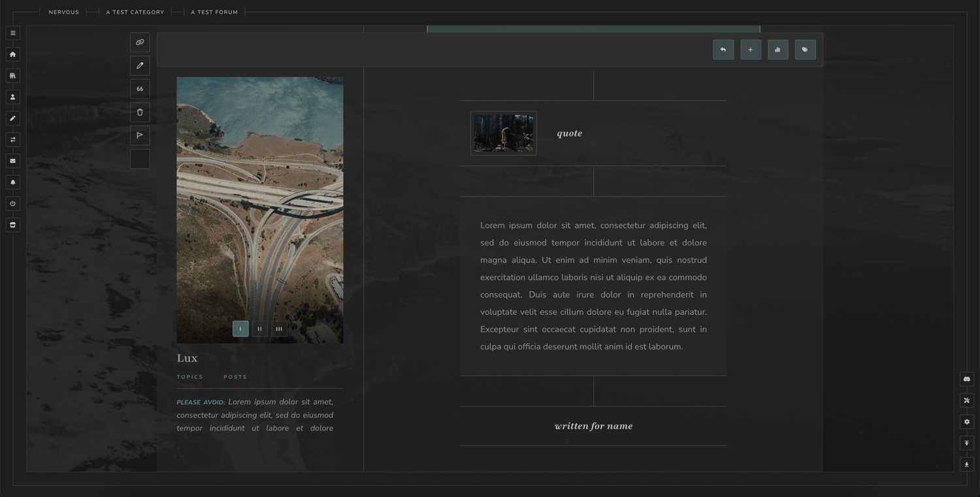Open the store icon in sidebar
Screen dimensions: 980x497
coord(12,225)
